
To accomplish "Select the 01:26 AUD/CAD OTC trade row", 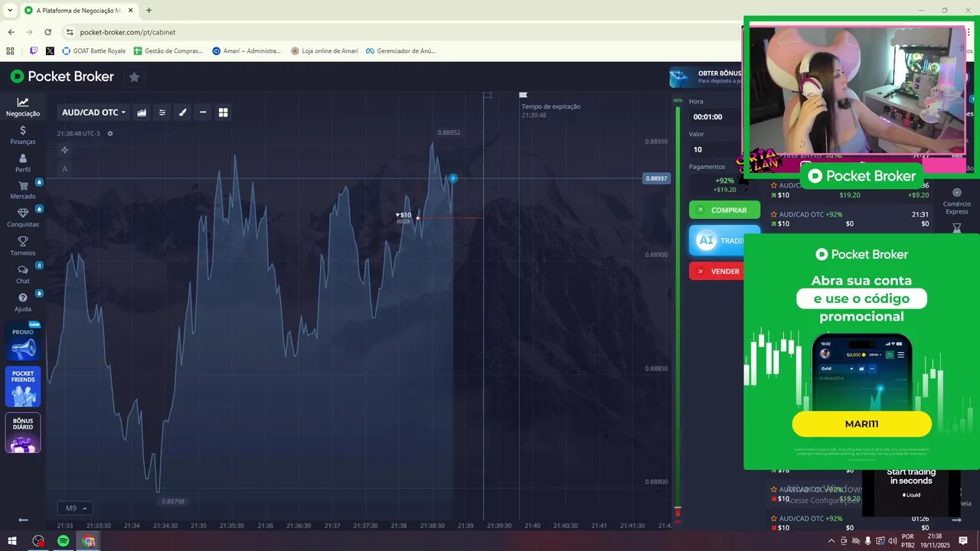I will [850, 523].
